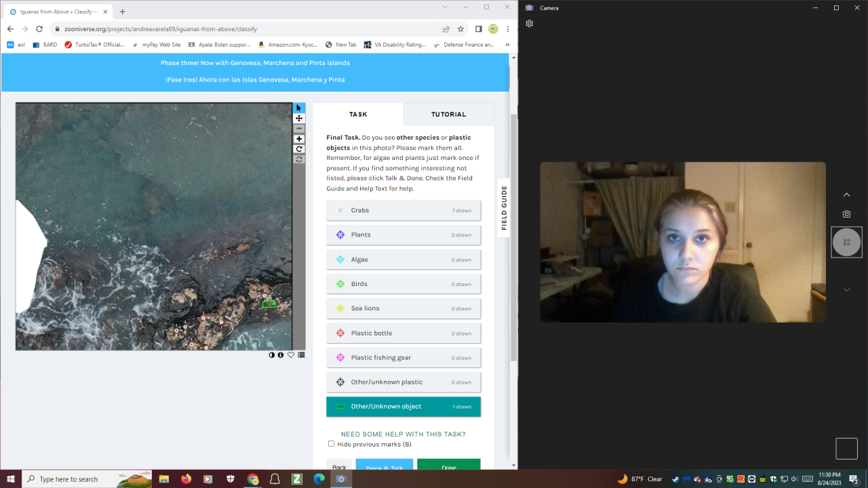Check Hide previous marks checkbox
868x488 pixels.
pos(331,444)
